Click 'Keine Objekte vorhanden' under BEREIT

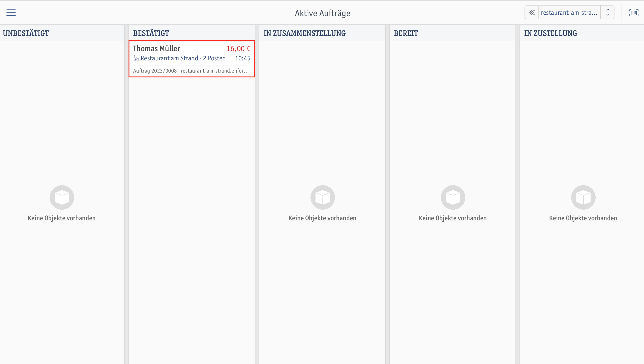[453, 218]
